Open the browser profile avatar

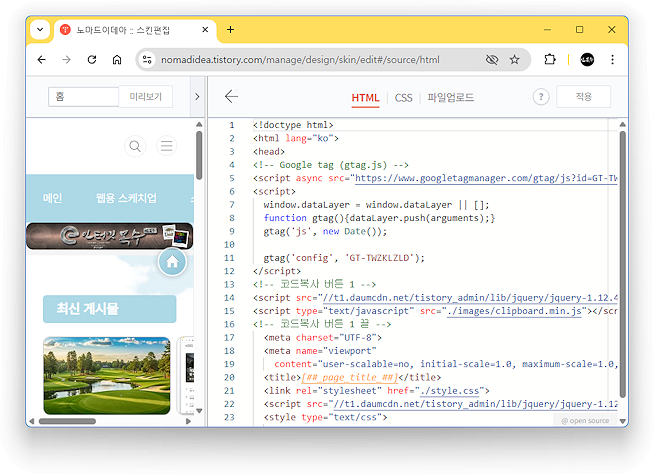[587, 60]
